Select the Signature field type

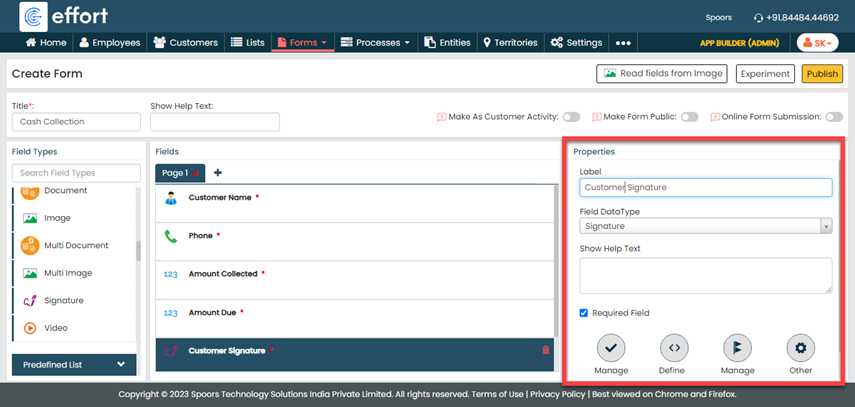click(63, 300)
